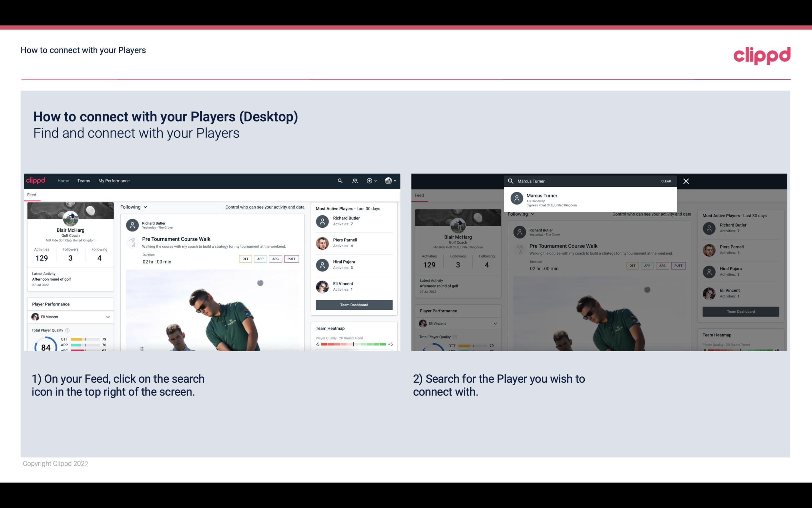Click Home tab in top navigation
The height and width of the screenshot is (508, 812).
pyautogui.click(x=63, y=181)
